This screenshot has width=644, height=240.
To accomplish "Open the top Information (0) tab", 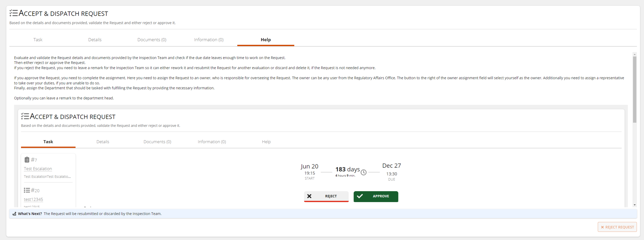I will (209, 40).
